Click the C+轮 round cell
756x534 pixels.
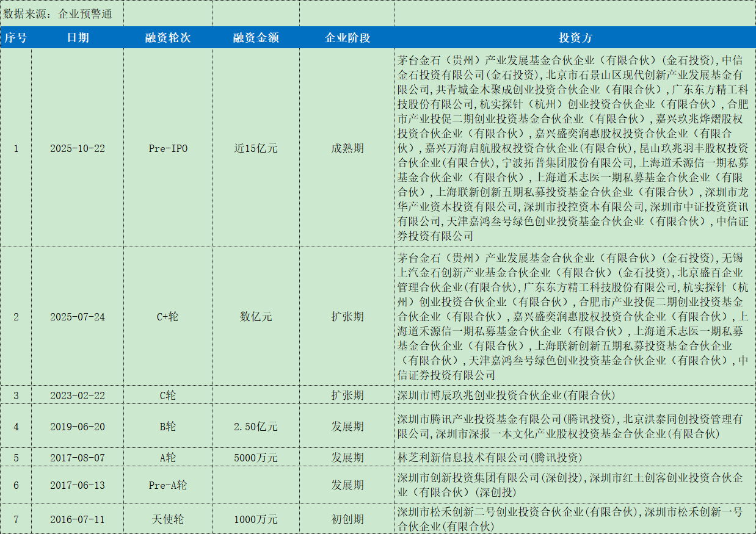click(168, 317)
